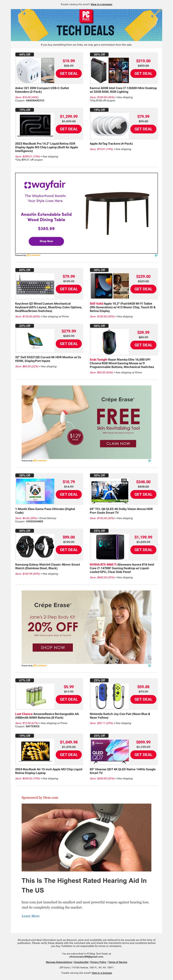This screenshot has height=980, width=173.
Task: Click GET DEAL for MacBook Pro at $1,299.99
Action: (x=69, y=129)
